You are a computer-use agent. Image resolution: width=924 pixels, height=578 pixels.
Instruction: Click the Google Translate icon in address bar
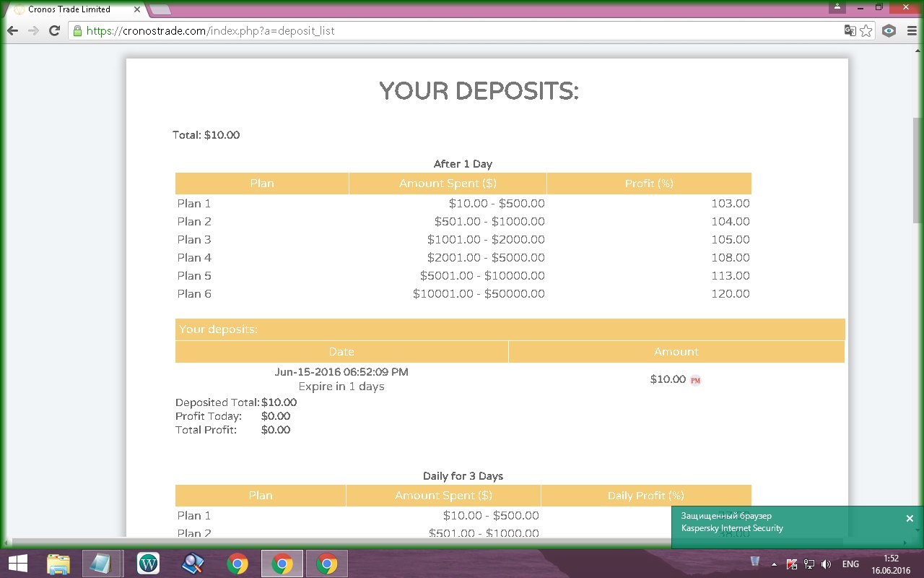coord(850,31)
